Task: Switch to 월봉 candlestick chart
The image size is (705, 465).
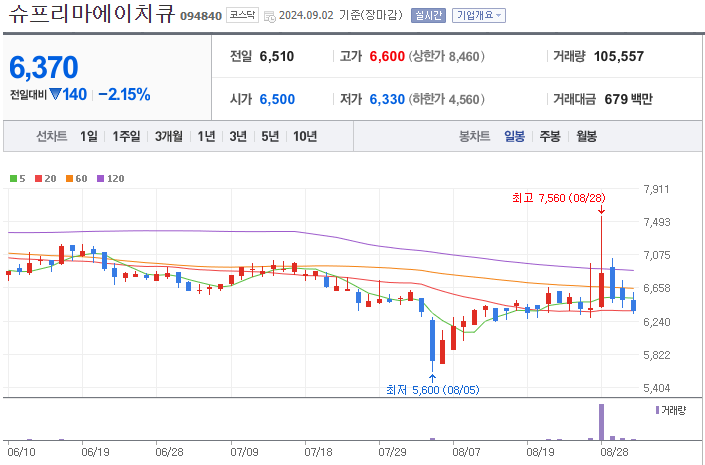Action: pos(586,136)
